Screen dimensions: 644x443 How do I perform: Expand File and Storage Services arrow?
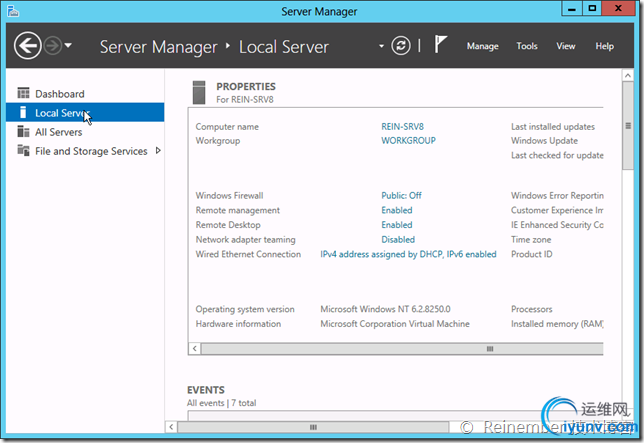tap(158, 151)
